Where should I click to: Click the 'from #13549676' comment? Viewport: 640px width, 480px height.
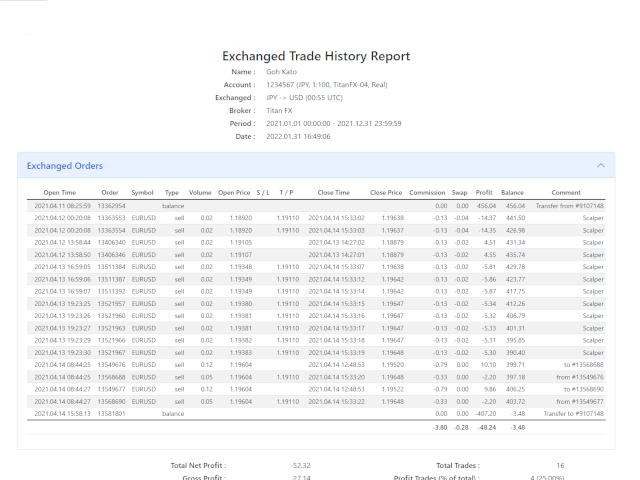point(580,377)
